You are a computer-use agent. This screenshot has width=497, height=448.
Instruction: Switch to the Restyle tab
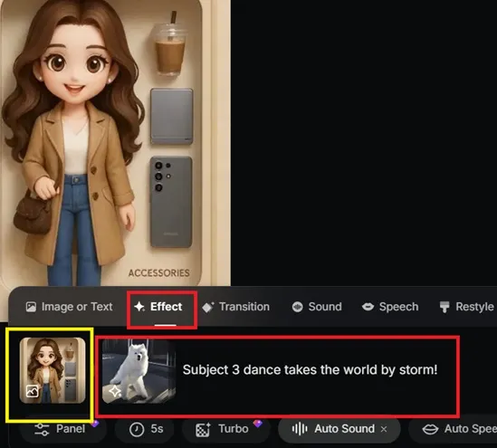click(466, 307)
